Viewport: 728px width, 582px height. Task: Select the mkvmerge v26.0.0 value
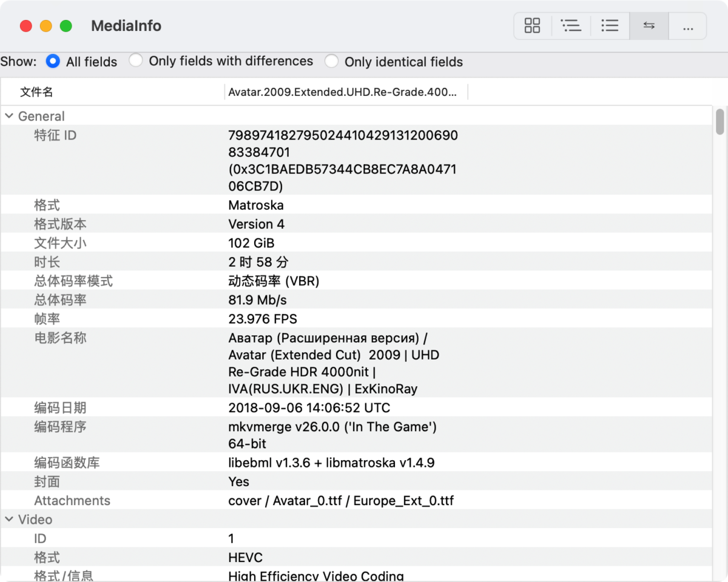(332, 435)
